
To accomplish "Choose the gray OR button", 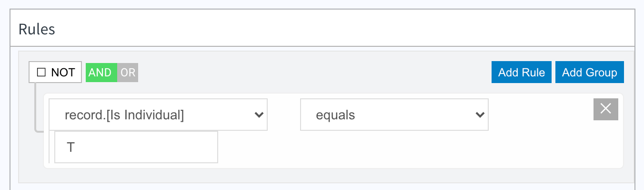I will click(128, 73).
